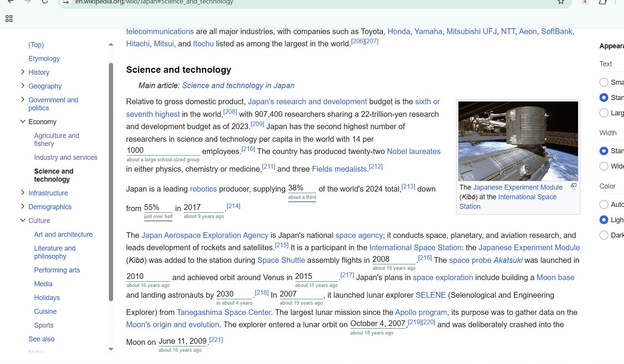Expand the Demographics section in contents
624x364 pixels.
coord(23,206)
